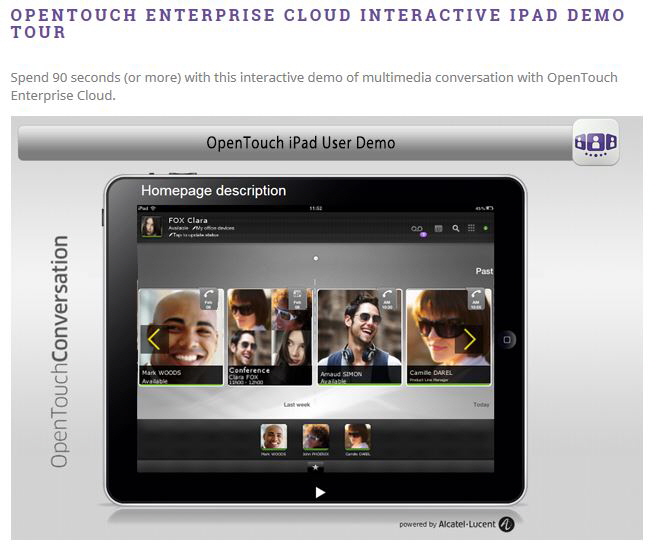656x549 pixels.
Task: Click the iPad home button
Action: (507, 340)
